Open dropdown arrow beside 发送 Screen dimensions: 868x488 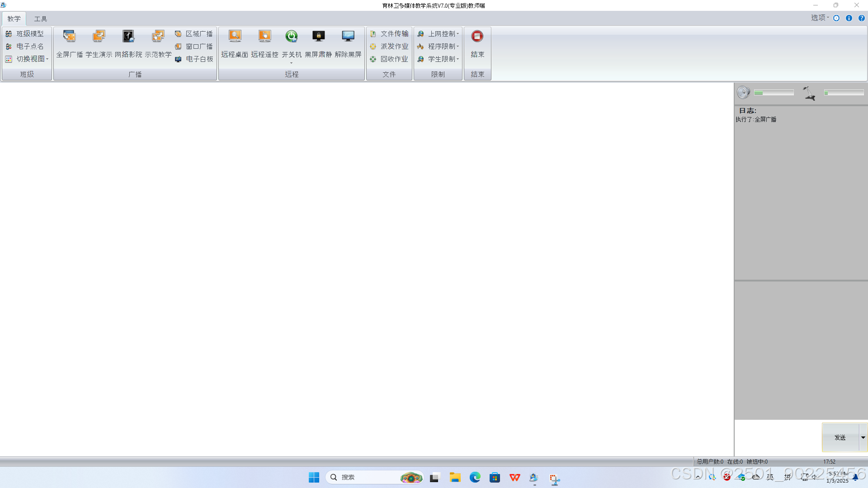point(863,437)
